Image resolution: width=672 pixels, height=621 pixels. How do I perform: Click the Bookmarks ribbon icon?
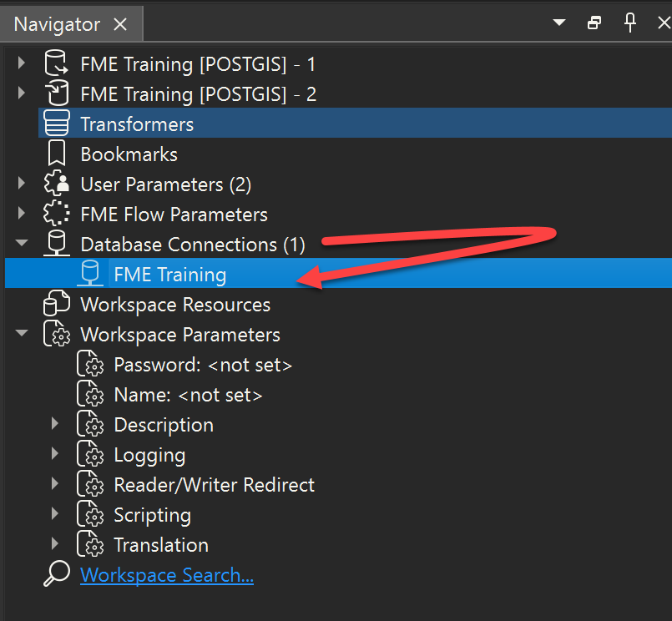point(56,154)
